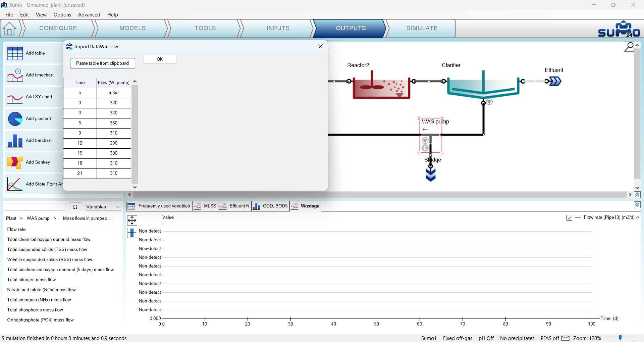Expand the bottom panel with double-down arrow
This screenshot has width=644, height=342.
click(x=637, y=205)
